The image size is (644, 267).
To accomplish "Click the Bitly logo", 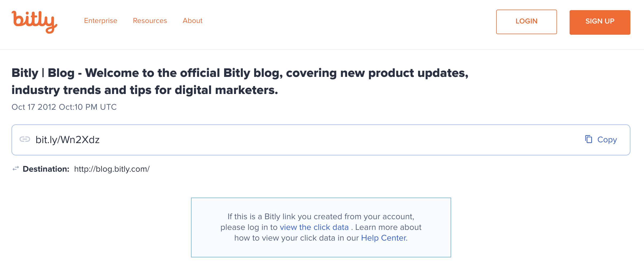I will pyautogui.click(x=34, y=22).
